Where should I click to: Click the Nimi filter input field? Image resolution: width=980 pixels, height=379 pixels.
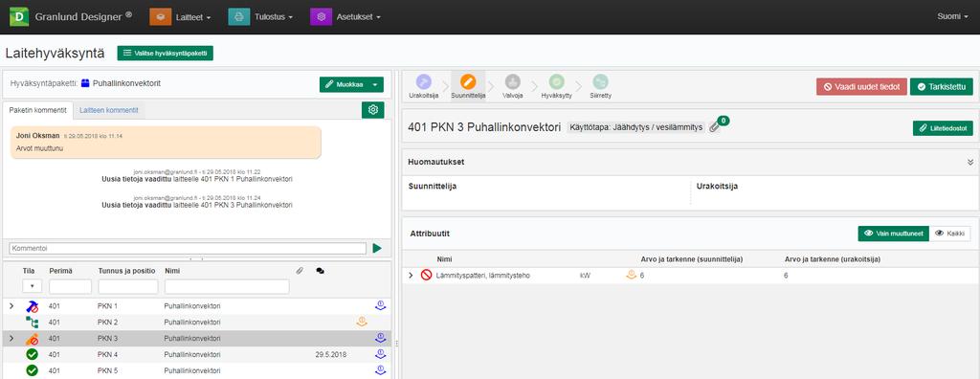pos(227,286)
